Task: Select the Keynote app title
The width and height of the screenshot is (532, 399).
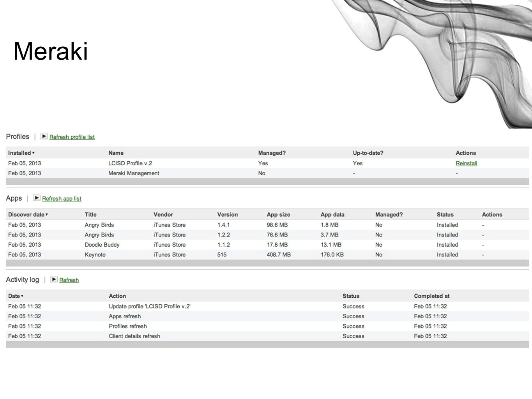Action: tap(95, 254)
